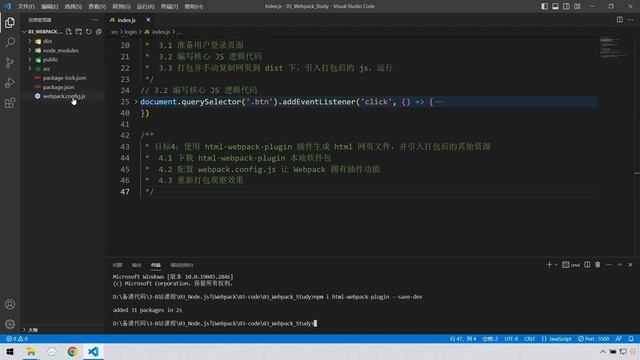640x360 pixels.
Task: Split the editor to the right
Action: (620, 20)
